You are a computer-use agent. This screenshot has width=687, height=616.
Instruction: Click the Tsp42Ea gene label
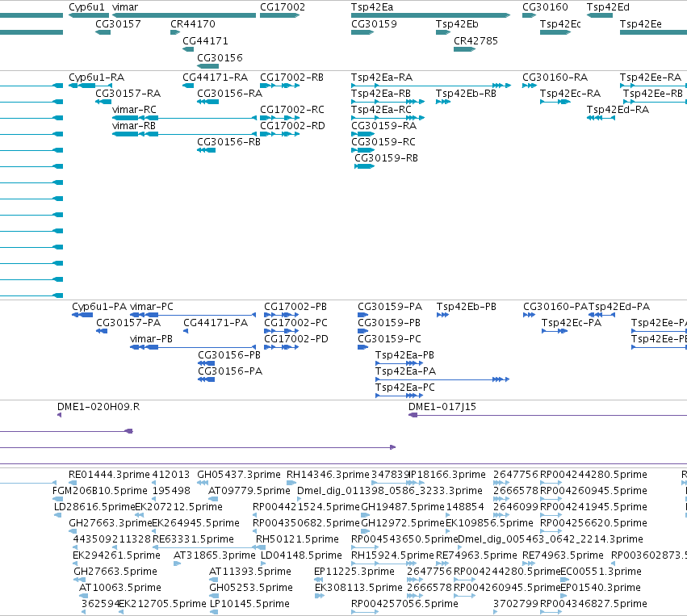click(x=372, y=7)
